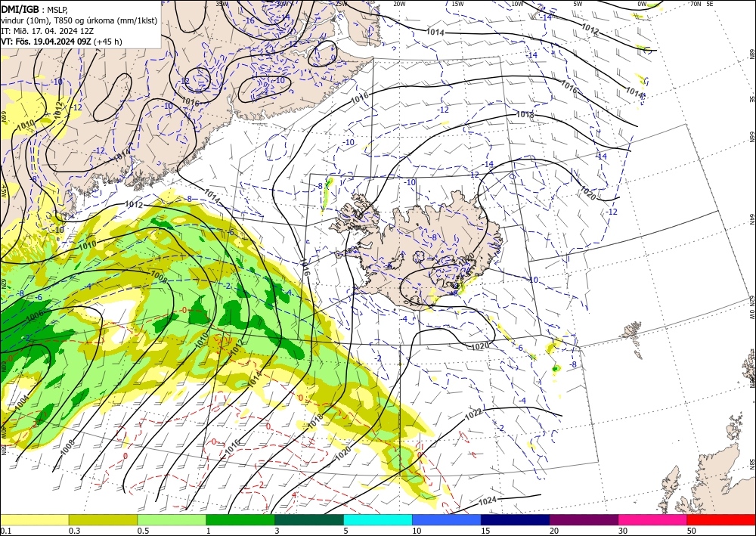The width and height of the screenshot is (756, 536).
Task: Select the 'IT: Mið. 17. 04. 2024 12Z' line
Action: pos(47,30)
